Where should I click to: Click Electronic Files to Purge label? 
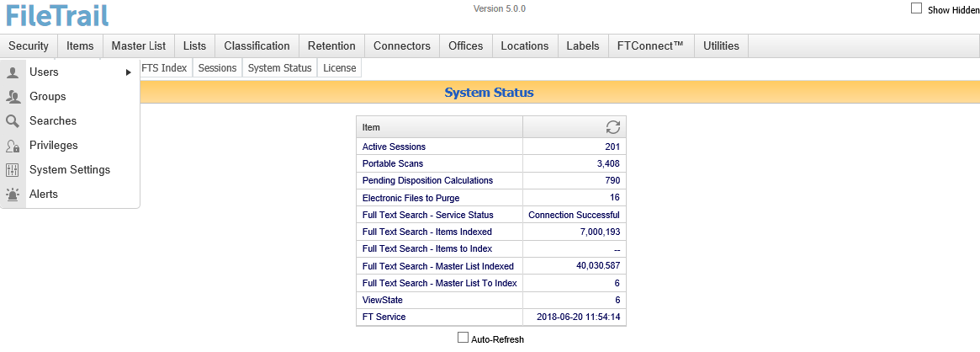pyautogui.click(x=411, y=198)
